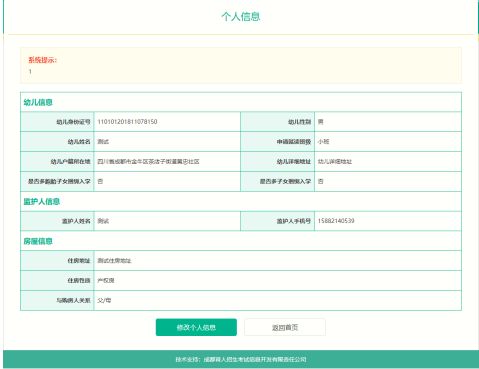Select the 技术支持 footer text

[x=241, y=359]
